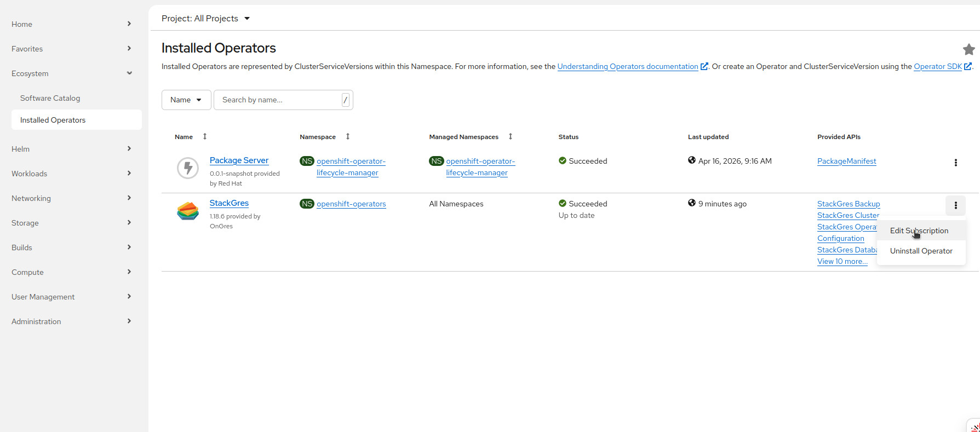Expand the Networking navigation section

pyautogui.click(x=71, y=198)
